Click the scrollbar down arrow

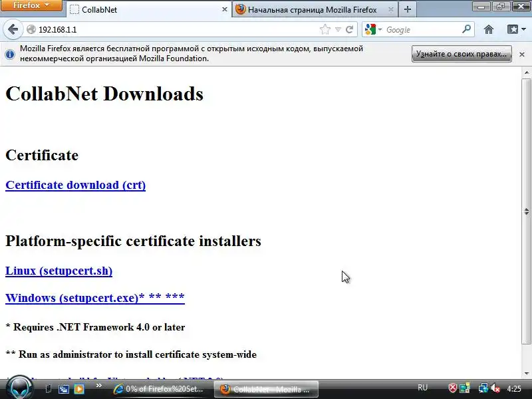point(527,374)
